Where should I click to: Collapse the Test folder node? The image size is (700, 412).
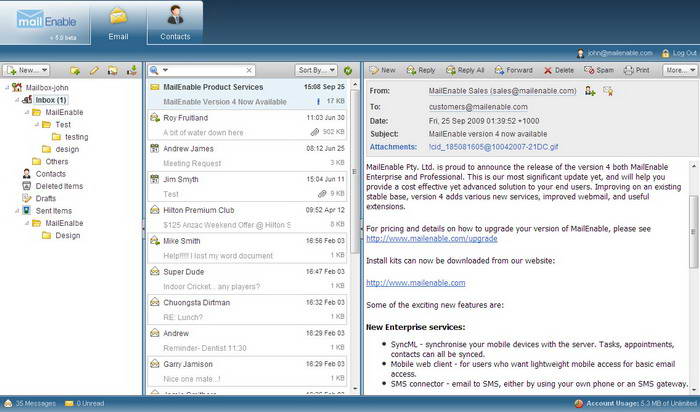coord(37,125)
